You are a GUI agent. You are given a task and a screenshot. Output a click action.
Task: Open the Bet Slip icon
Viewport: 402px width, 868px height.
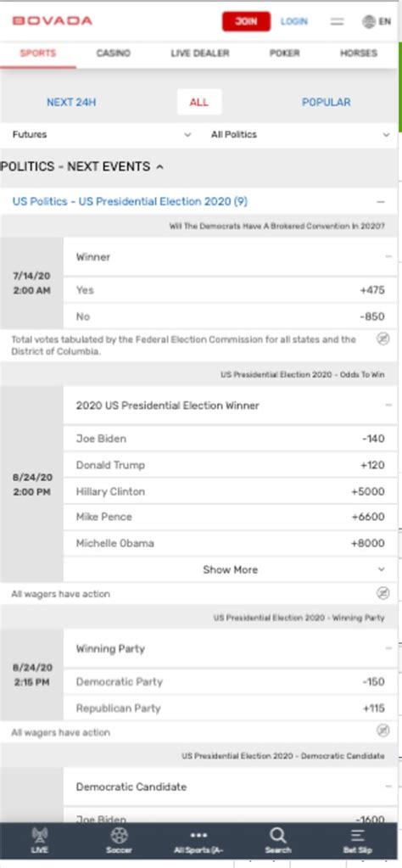[357, 836]
